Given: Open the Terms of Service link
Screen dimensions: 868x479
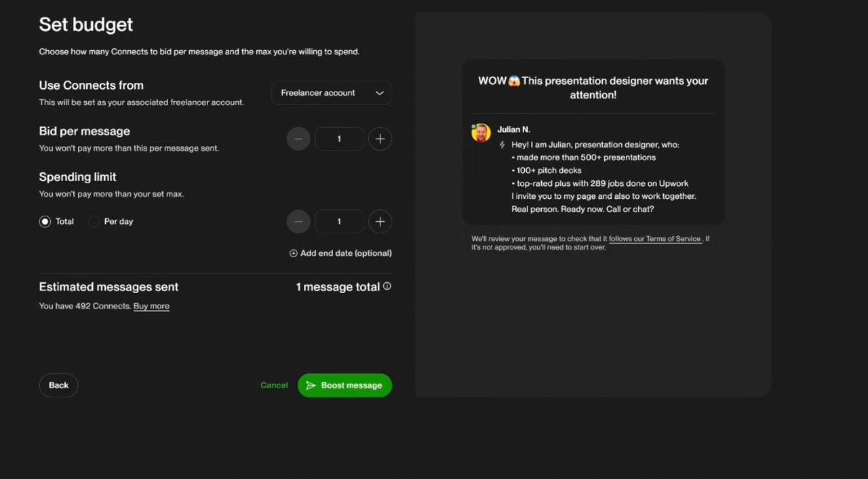Looking at the screenshot, I should pyautogui.click(x=654, y=239).
